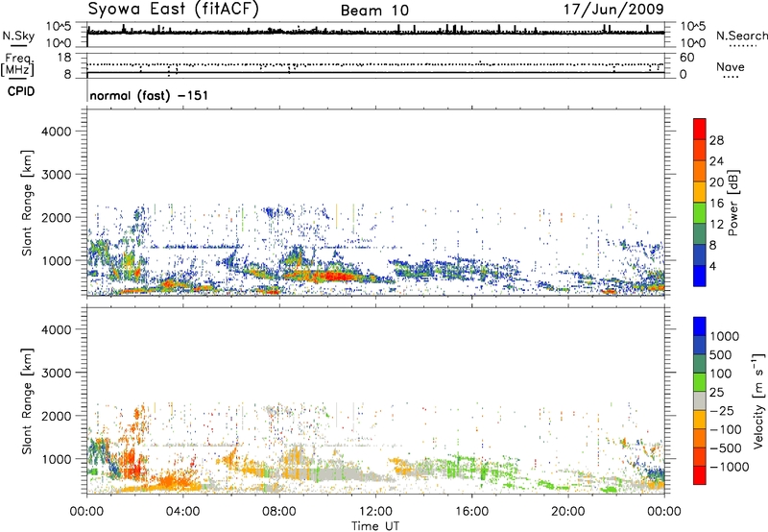Click the '28' label on the Power colorbar
Viewport: 768px width, 532px height.
(716, 140)
